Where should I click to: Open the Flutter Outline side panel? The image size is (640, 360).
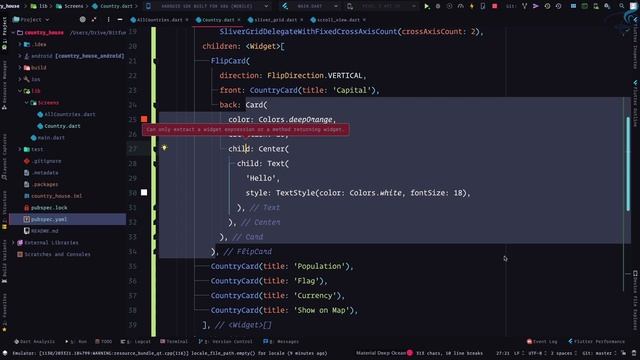[x=636, y=104]
